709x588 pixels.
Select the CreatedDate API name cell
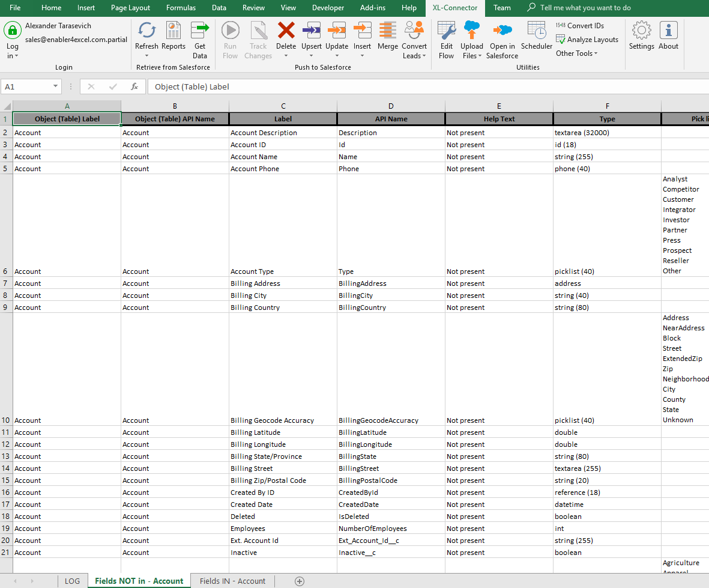(x=391, y=505)
